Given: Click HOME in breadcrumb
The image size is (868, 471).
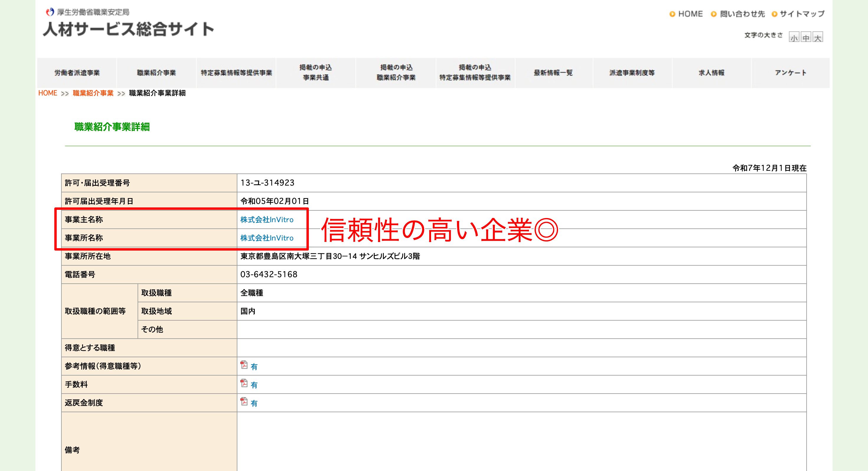Looking at the screenshot, I should [48, 93].
